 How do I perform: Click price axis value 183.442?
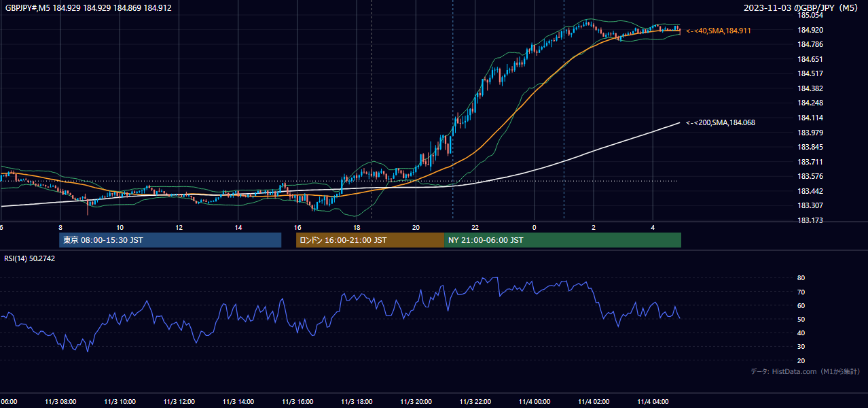point(810,191)
